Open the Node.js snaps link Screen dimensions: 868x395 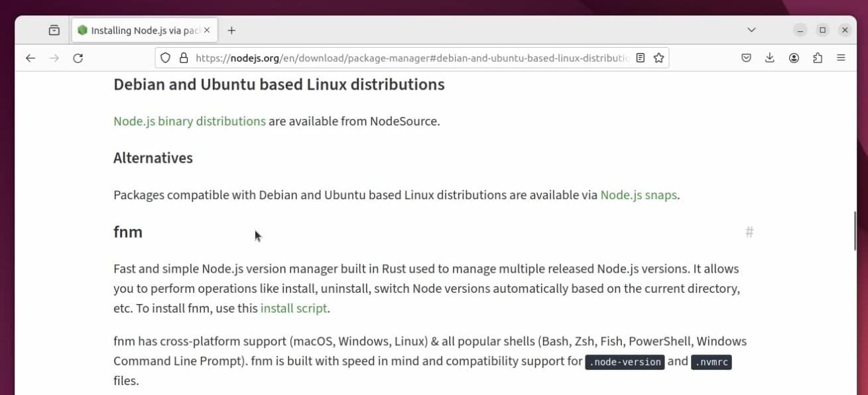pos(639,195)
